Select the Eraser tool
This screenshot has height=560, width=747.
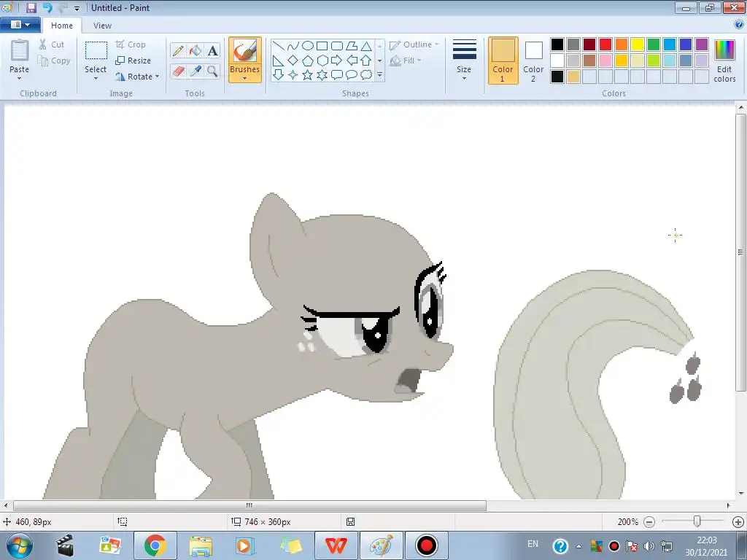tap(178, 71)
